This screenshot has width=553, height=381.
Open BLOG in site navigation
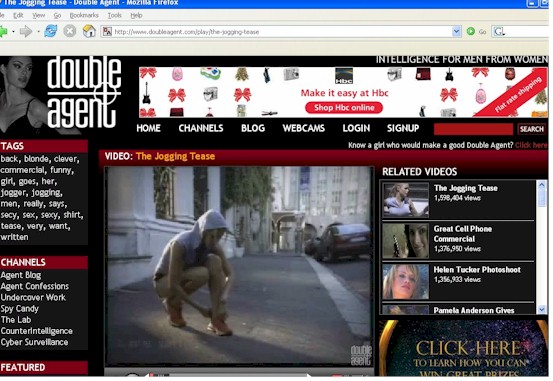click(253, 128)
